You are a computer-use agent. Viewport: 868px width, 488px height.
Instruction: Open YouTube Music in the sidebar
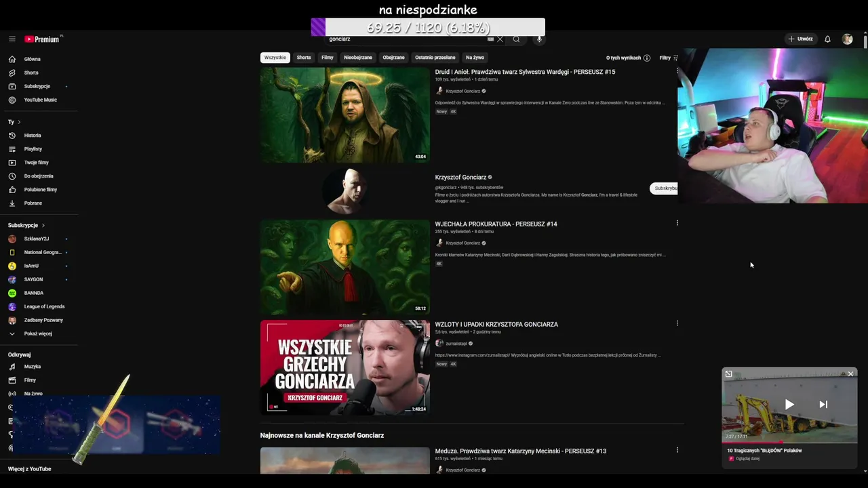point(39,100)
